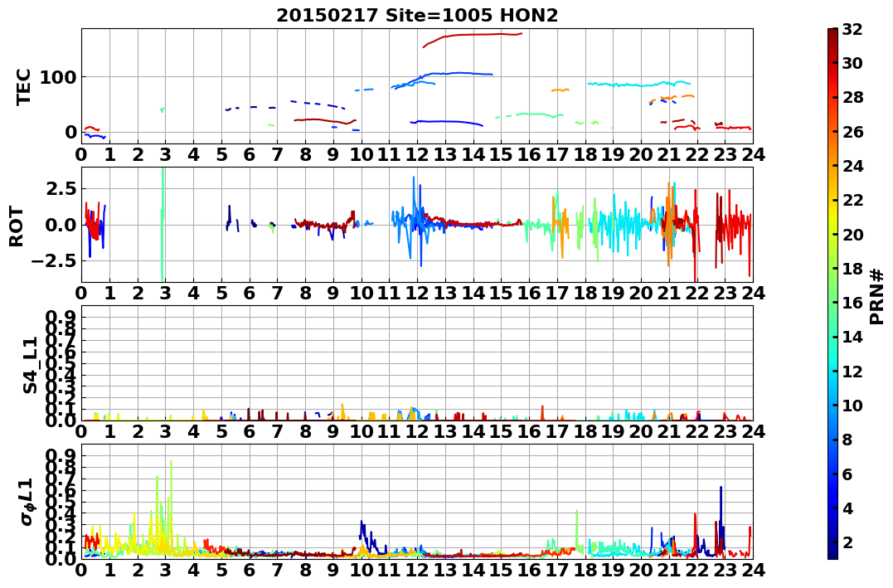Image resolution: width=893 pixels, height=588 pixels.
Task: Click hour 15 tick below the S4_L1 panel
Action: [x=501, y=431]
